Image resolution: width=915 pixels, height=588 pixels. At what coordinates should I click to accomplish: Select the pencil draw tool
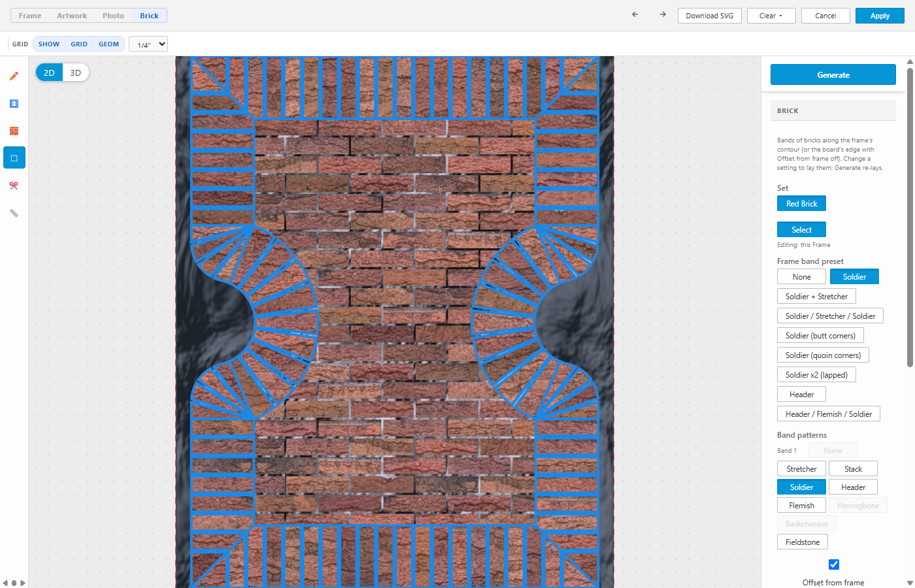[14, 76]
